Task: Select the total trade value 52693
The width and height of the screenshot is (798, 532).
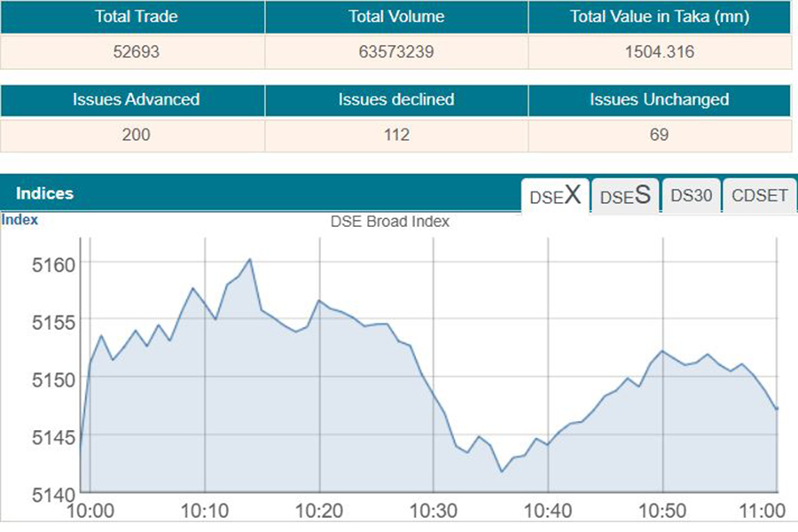Action: [x=132, y=52]
